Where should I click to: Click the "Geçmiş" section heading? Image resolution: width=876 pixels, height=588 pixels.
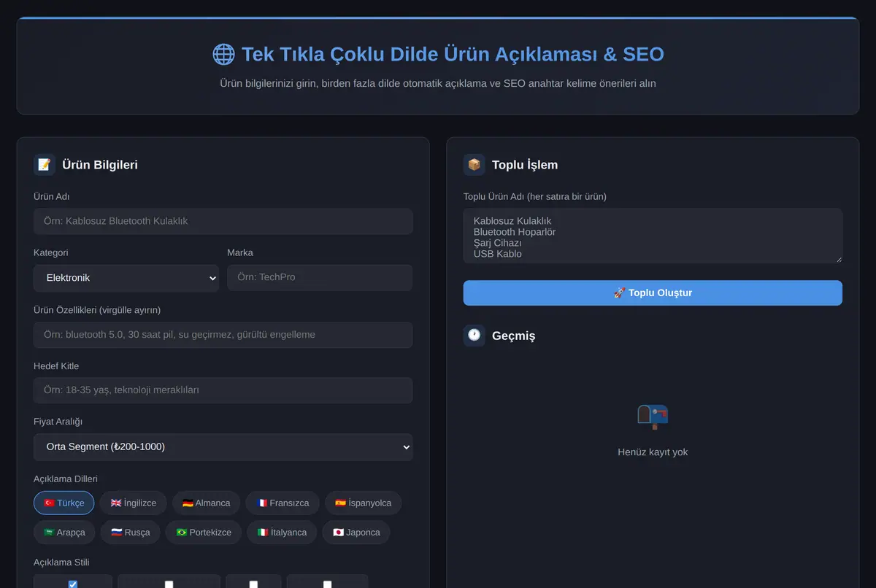(x=513, y=336)
